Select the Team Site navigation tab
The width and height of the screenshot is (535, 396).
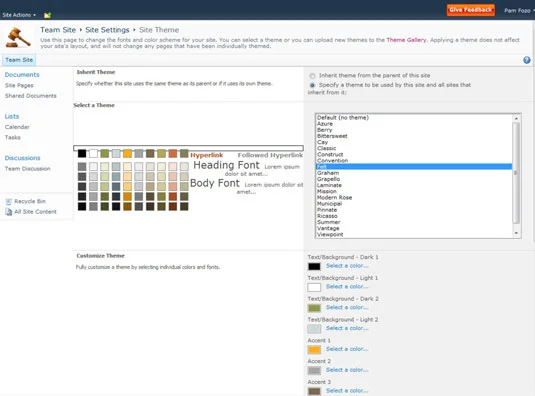[19, 60]
